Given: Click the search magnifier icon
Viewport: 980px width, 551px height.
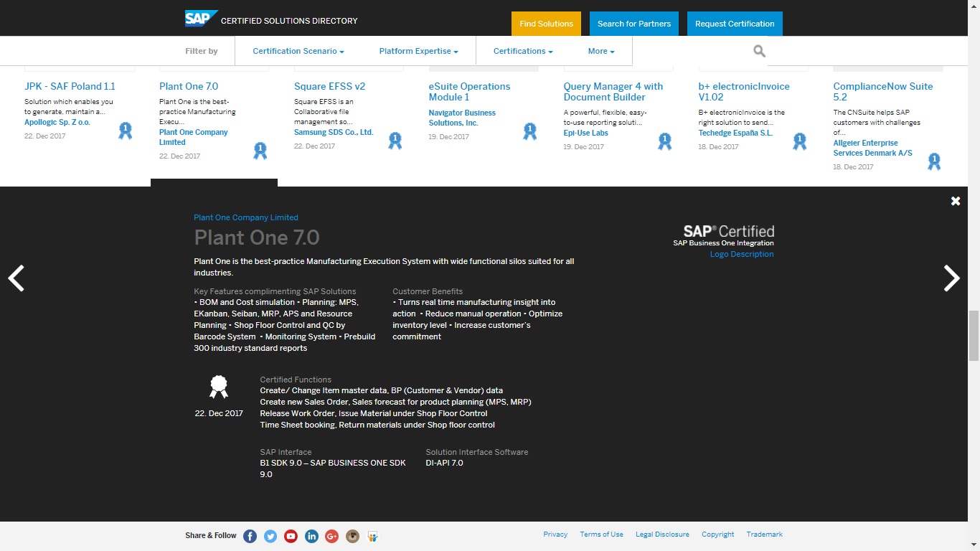Looking at the screenshot, I should (759, 51).
